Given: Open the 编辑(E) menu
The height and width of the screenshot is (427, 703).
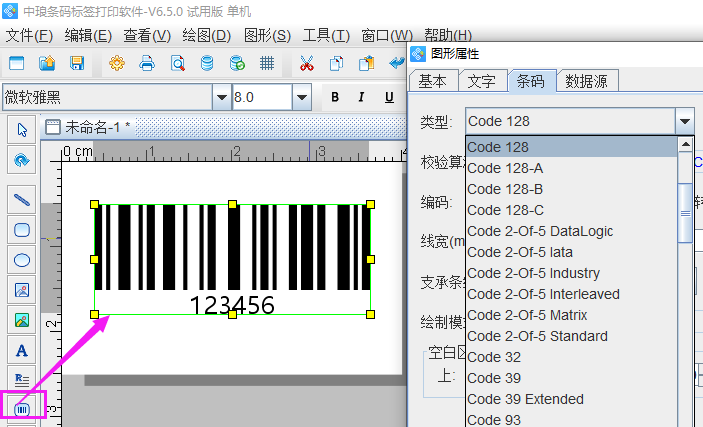Looking at the screenshot, I should tap(88, 35).
